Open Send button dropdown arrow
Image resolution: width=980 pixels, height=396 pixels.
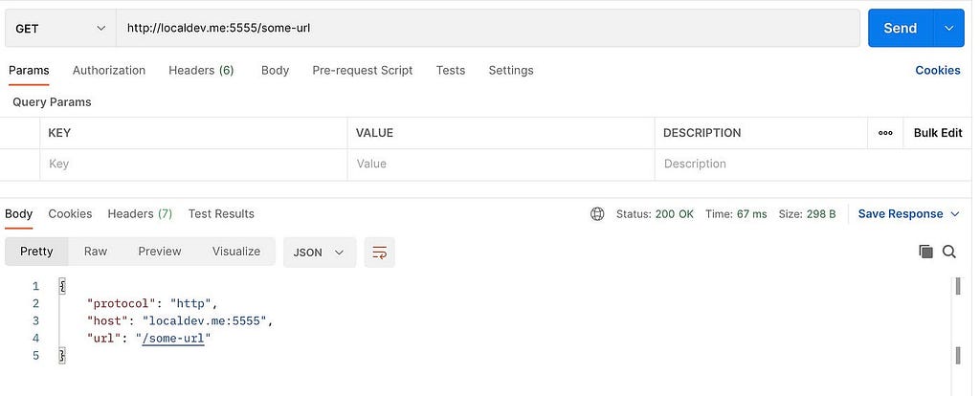(948, 28)
